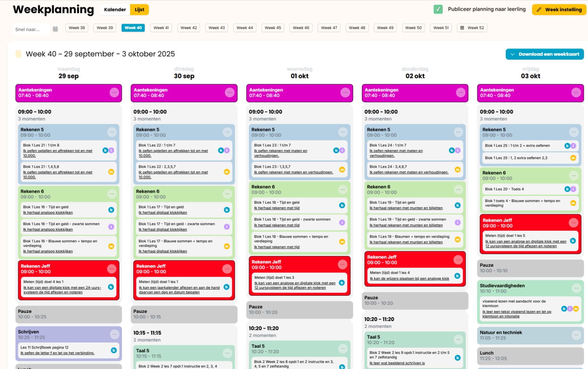Viewport: 588px width, 369px height.
Task: Click yellow color swatch beside Week 40 heading
Action: coord(19,54)
